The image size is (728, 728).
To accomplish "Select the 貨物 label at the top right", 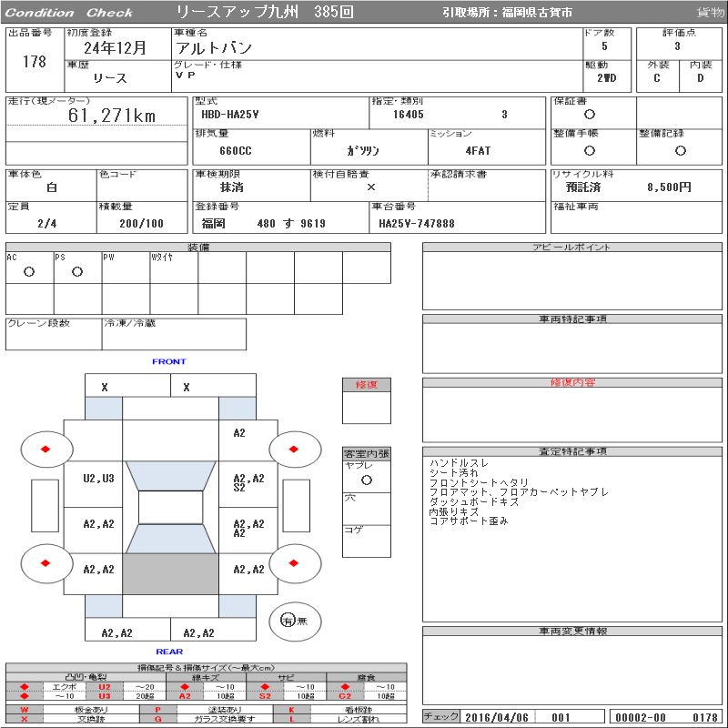I will (x=710, y=13).
